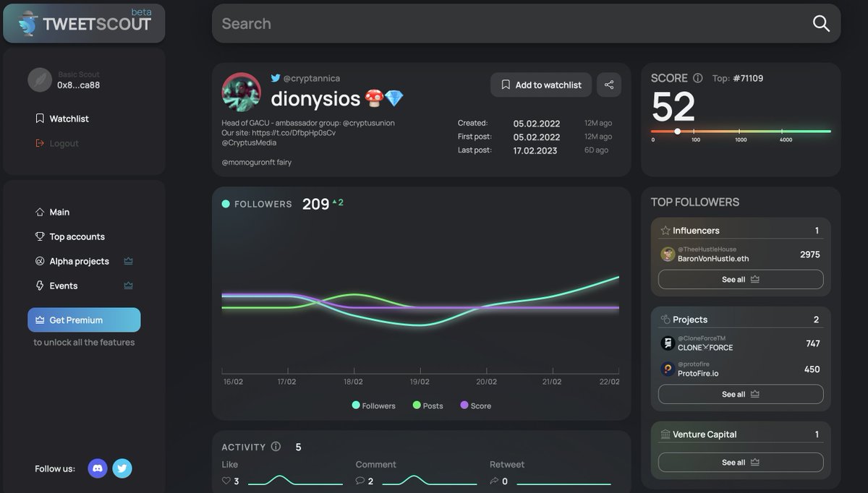Click the followers count 209
This screenshot has width=868, height=493.
[316, 205]
